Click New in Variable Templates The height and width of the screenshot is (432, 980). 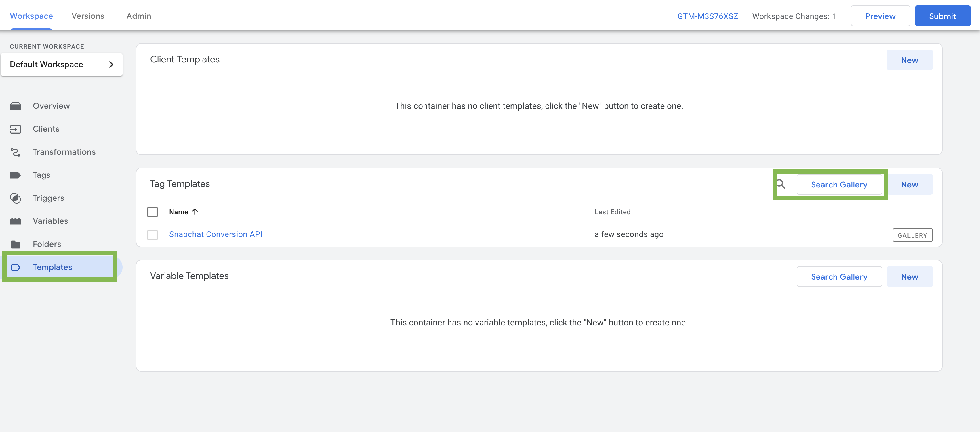pyautogui.click(x=909, y=277)
